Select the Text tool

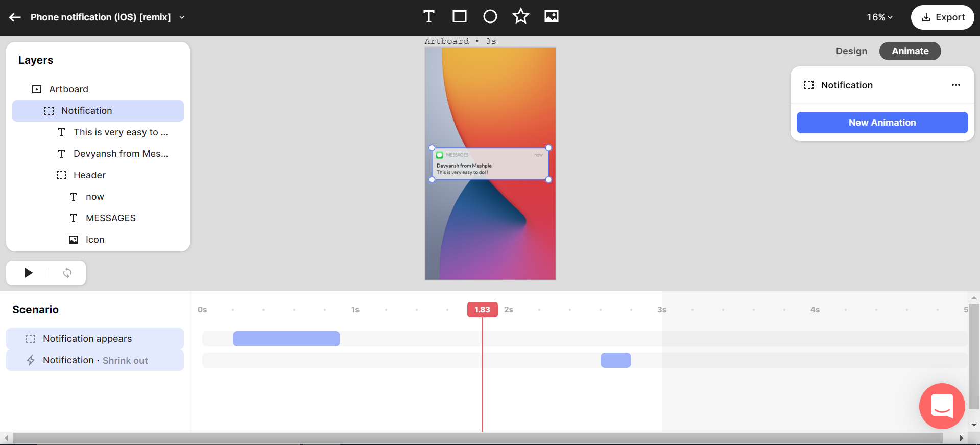coord(429,17)
